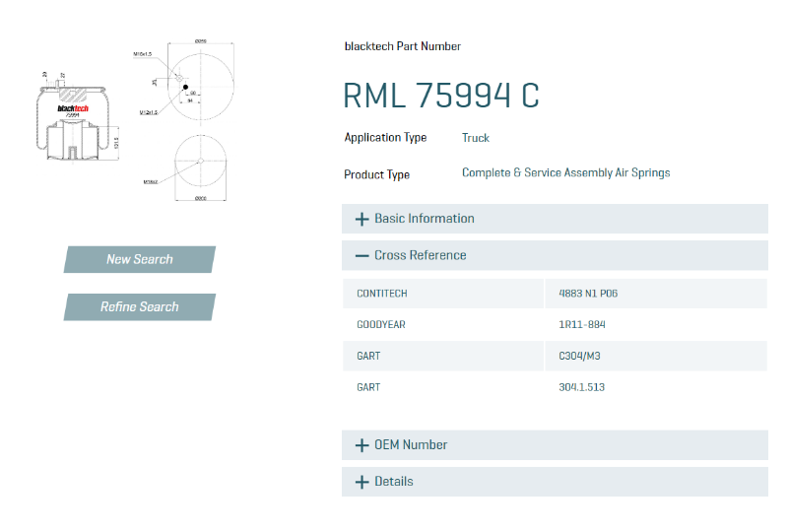The width and height of the screenshot is (788, 532).
Task: Select the GART row label for 304.1.513
Action: coord(368,387)
